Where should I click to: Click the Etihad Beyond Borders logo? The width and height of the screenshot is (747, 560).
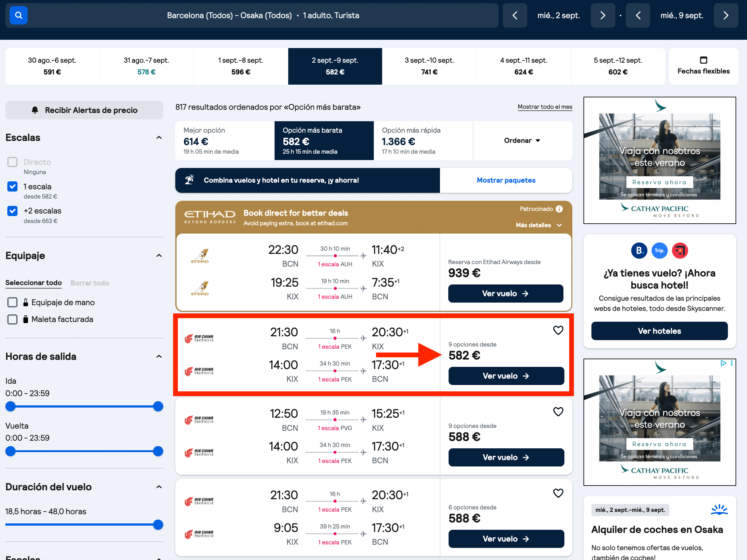pos(210,217)
